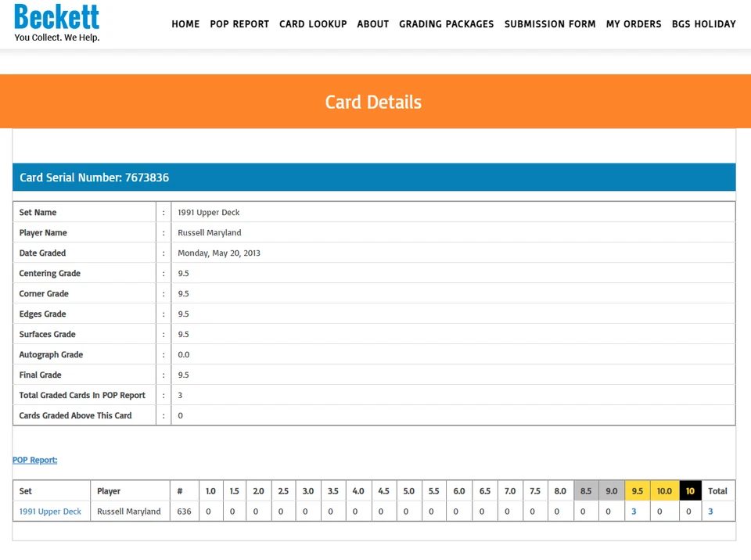
Task: Click the 7.5 grade column header
Action: (x=535, y=491)
